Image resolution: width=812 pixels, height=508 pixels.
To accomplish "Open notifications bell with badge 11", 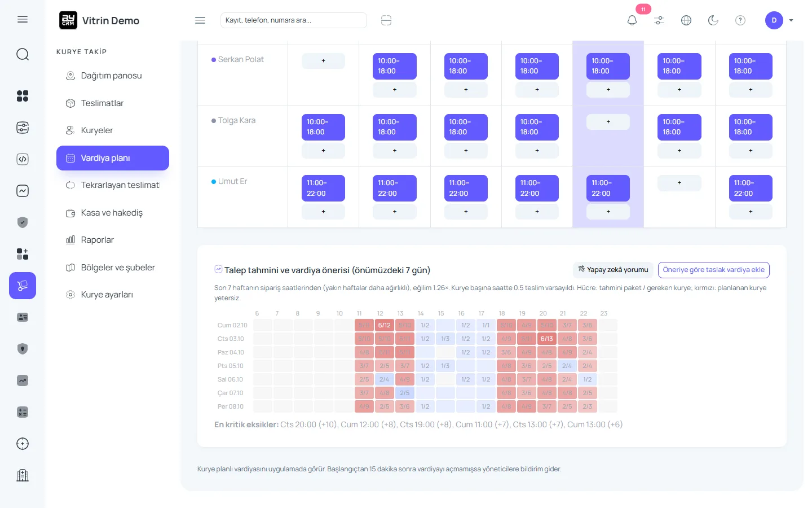I will click(x=632, y=20).
